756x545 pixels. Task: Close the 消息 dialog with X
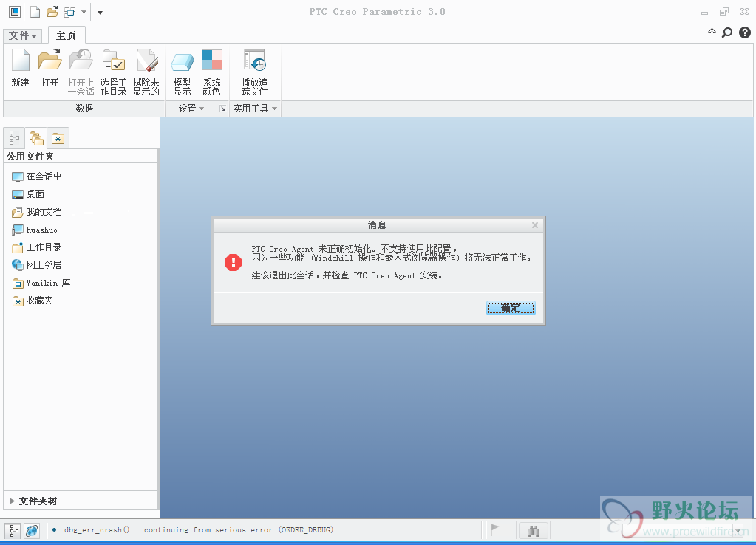[535, 225]
